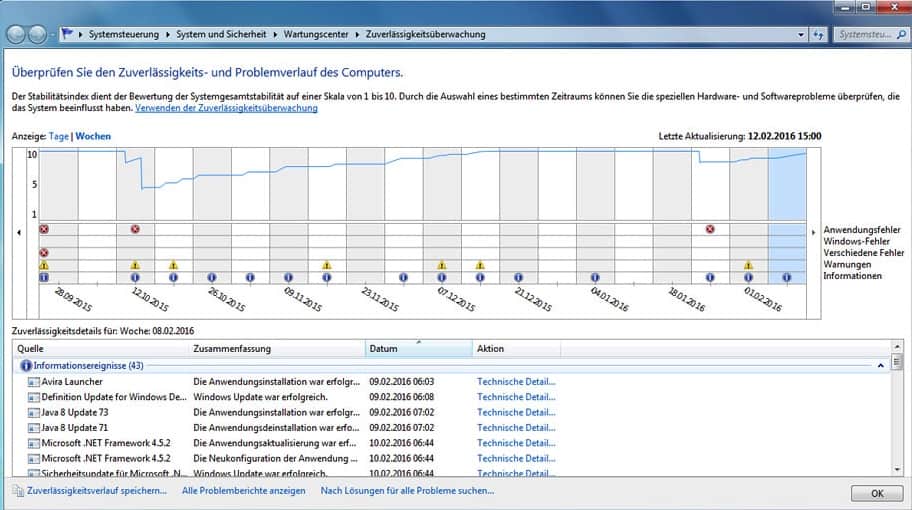Click the leftmost application error icon in chart
The width and height of the screenshot is (912, 510).
[44, 229]
